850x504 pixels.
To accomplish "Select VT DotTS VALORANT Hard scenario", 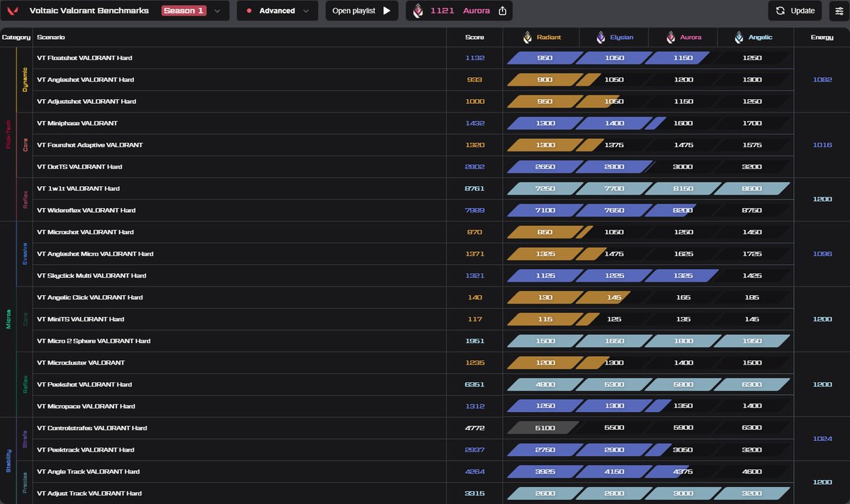I will click(79, 167).
